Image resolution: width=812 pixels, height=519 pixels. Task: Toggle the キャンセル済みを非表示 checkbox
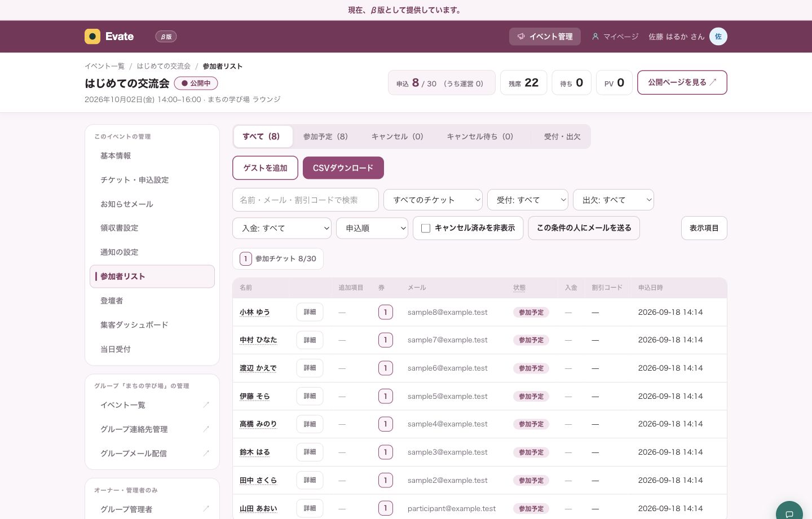pyautogui.click(x=426, y=228)
